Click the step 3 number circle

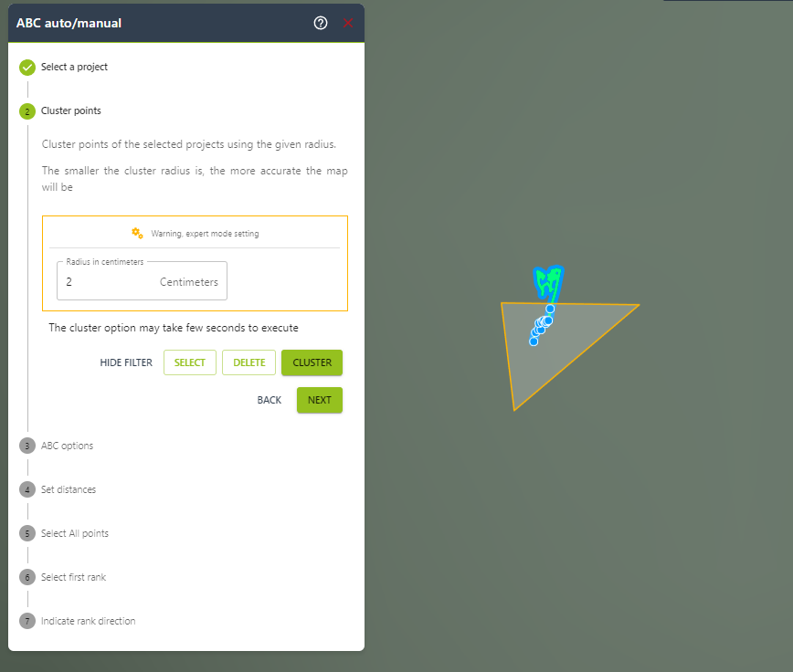[x=27, y=446]
